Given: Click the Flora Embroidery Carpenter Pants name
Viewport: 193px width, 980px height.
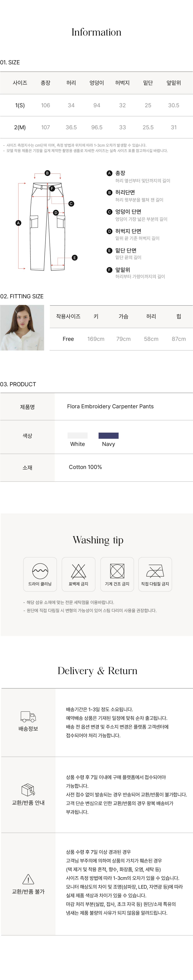Looking at the screenshot, I should coord(110,406).
